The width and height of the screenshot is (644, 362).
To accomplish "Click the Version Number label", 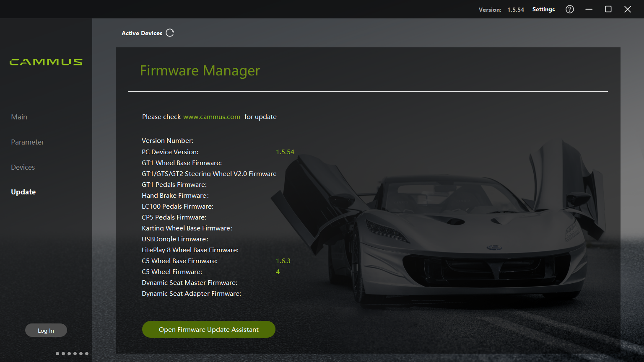I will tap(167, 140).
